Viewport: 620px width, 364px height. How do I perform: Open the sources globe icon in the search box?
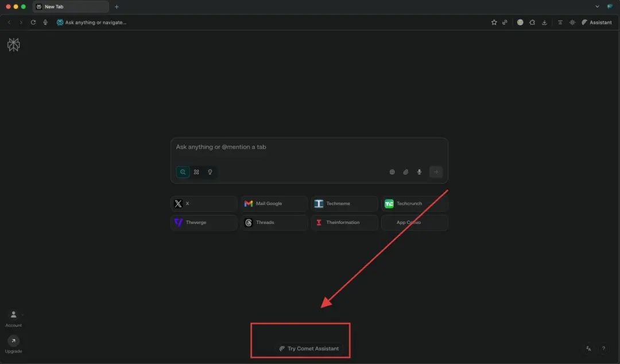point(392,172)
